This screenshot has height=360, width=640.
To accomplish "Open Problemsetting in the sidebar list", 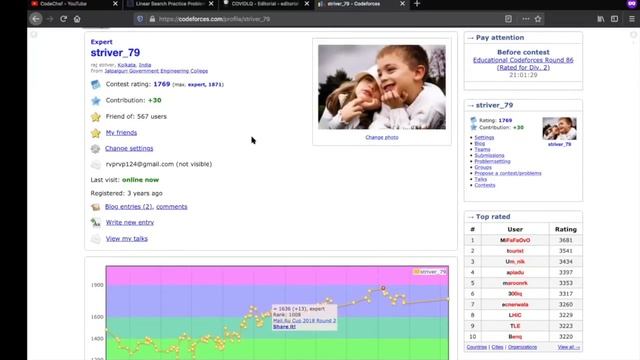I will (492, 162).
